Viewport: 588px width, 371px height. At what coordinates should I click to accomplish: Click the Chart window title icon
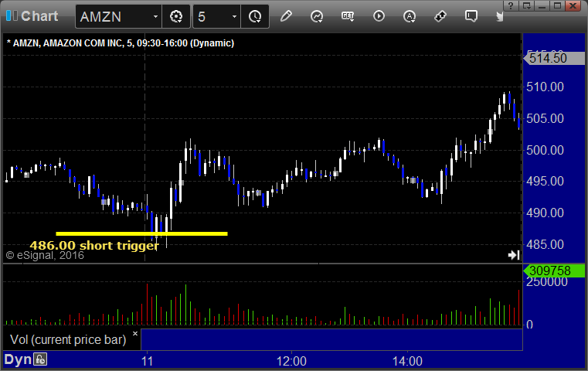(x=12, y=16)
